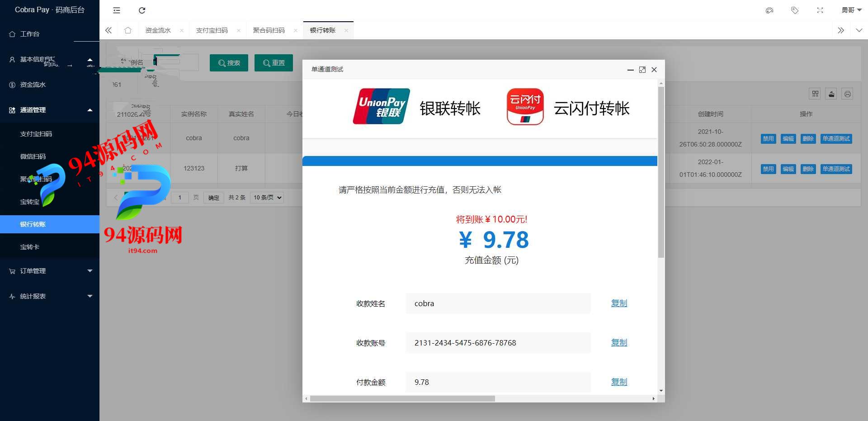This screenshot has height=421, width=868.
Task: Click the dialog horizontal scrollbar thumb
Action: point(402,398)
